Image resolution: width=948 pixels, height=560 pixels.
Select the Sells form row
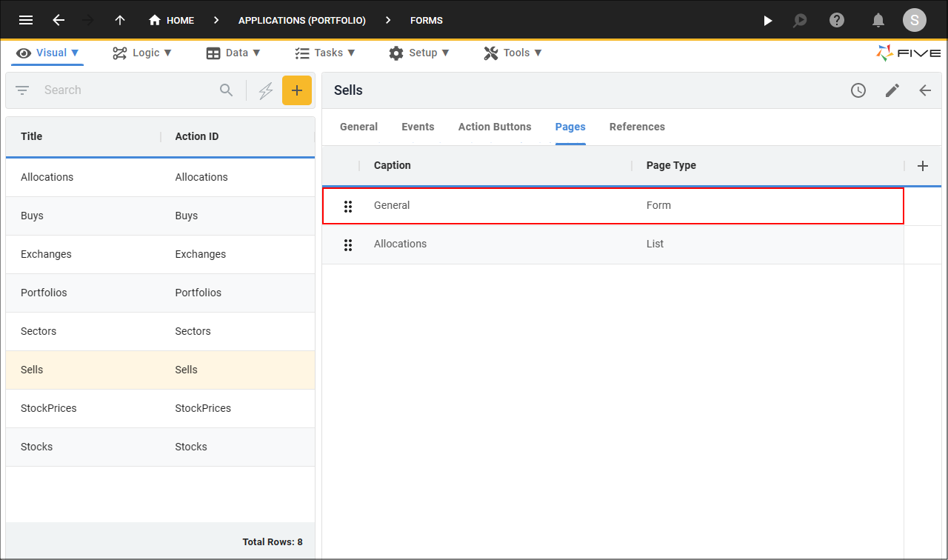160,370
